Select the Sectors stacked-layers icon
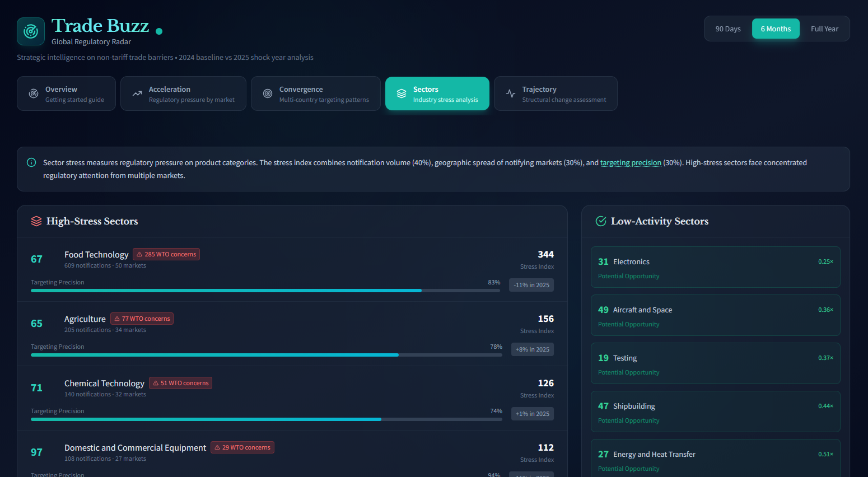This screenshot has width=868, height=477. pos(401,93)
